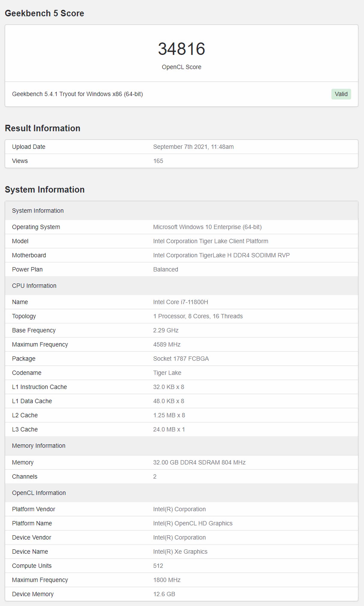Click the OpenCL Score label
The image size is (364, 606).
(182, 67)
